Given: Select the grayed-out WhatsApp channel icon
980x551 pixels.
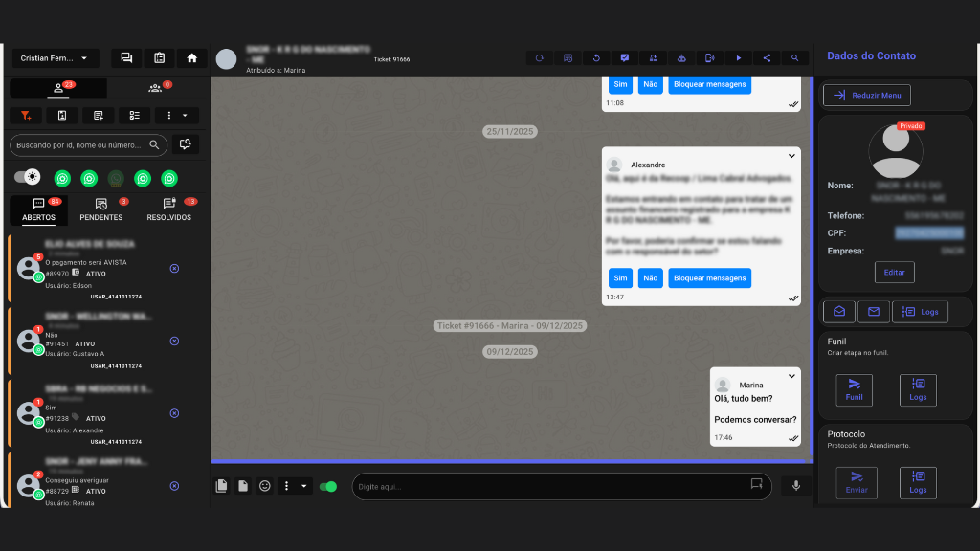Looking at the screenshot, I should point(116,178).
